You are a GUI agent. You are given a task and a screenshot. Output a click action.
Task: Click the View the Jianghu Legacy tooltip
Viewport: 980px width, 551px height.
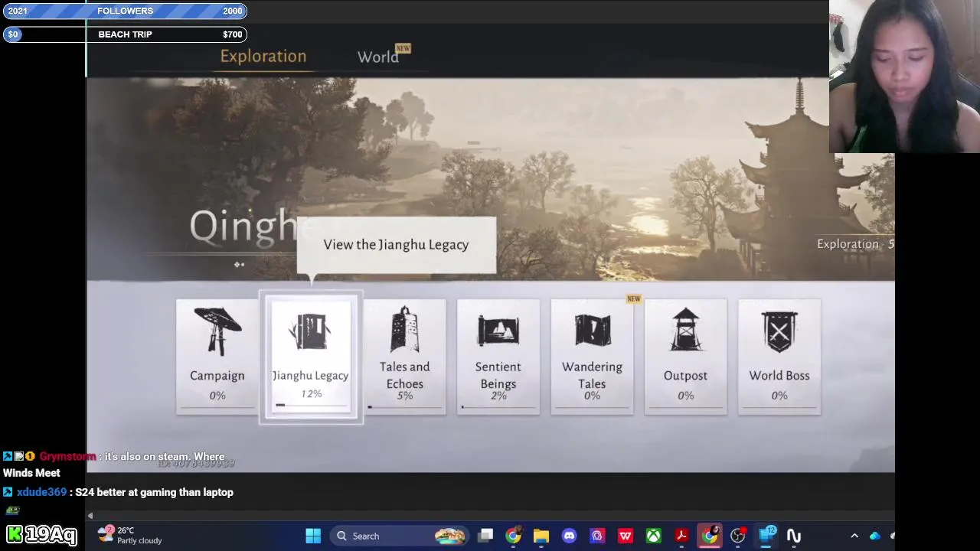pos(396,245)
